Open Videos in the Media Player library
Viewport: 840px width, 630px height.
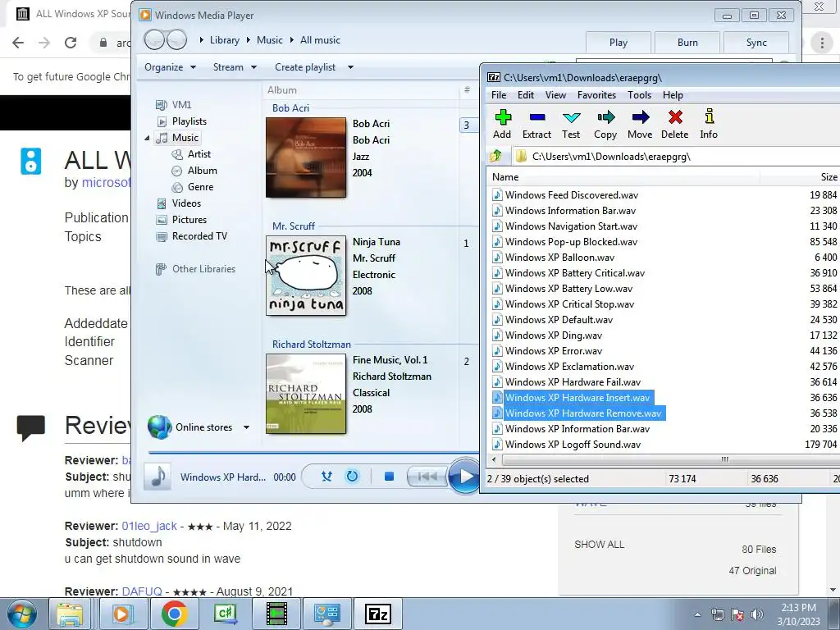186,203
